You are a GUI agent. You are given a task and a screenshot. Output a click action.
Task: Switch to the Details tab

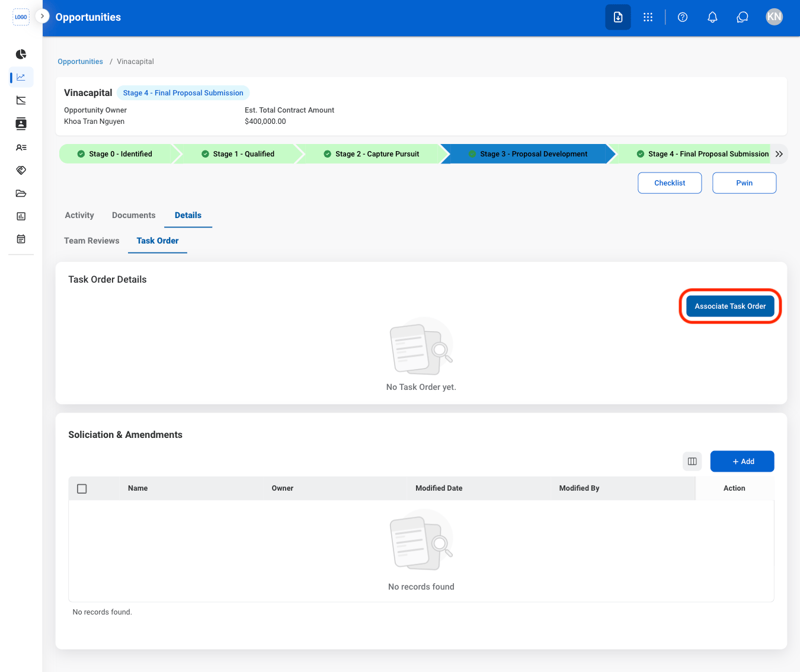pos(188,215)
